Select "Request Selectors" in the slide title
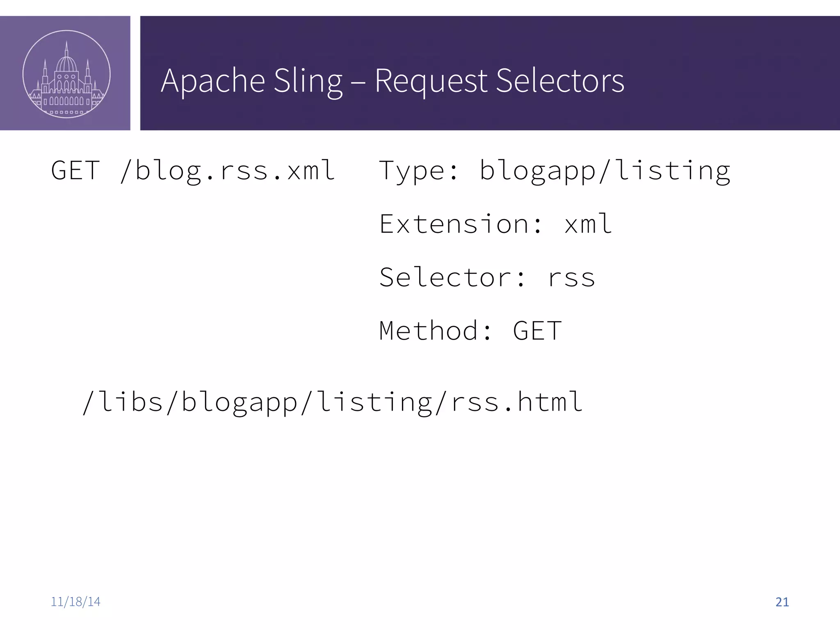 click(499, 80)
